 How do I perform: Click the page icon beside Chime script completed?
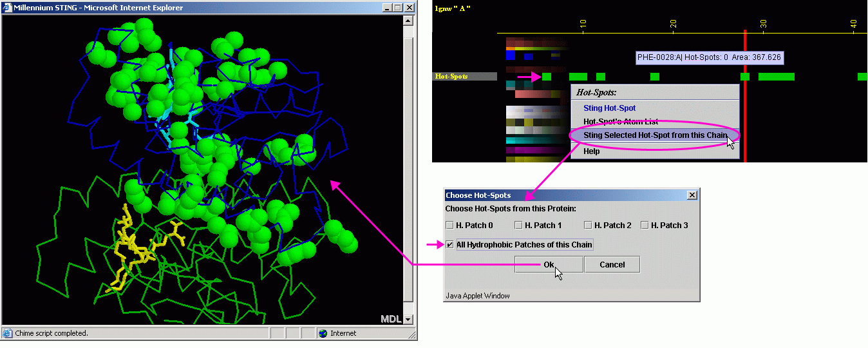[8, 333]
